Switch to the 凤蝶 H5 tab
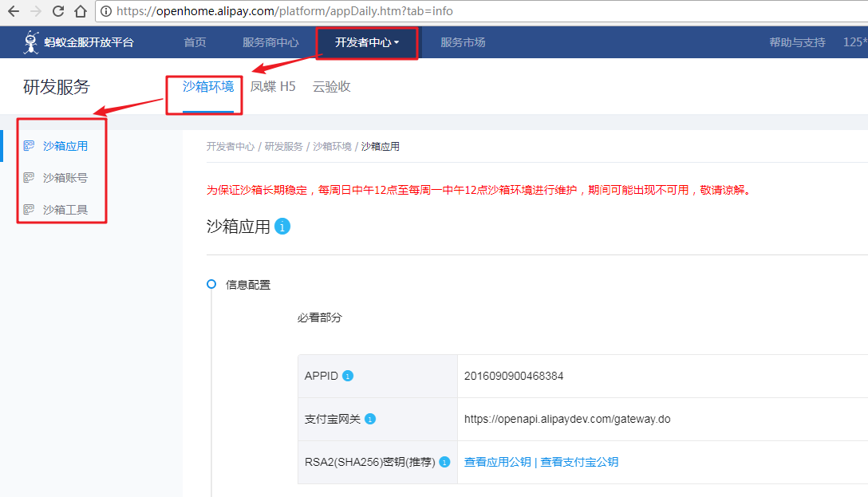Viewport: 868px width, 497px height. [x=273, y=86]
